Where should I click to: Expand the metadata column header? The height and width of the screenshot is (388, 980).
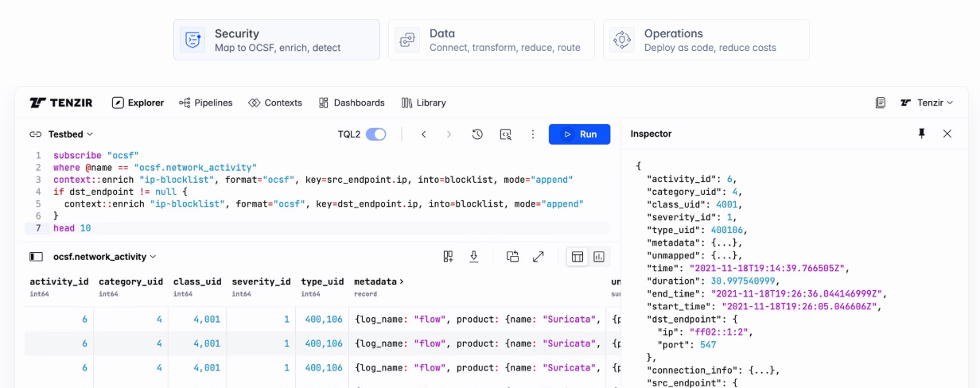click(379, 281)
